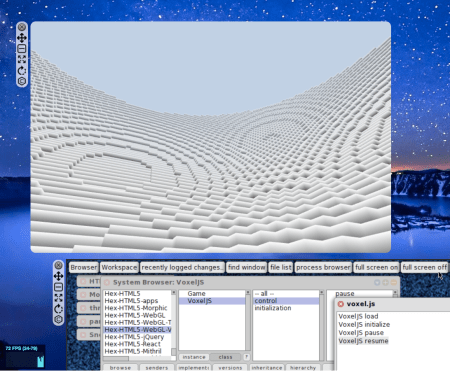Image resolution: width=450 pixels, height=371 pixels.
Task: Select Hex-HTML5-Morphic category
Action: point(137,308)
